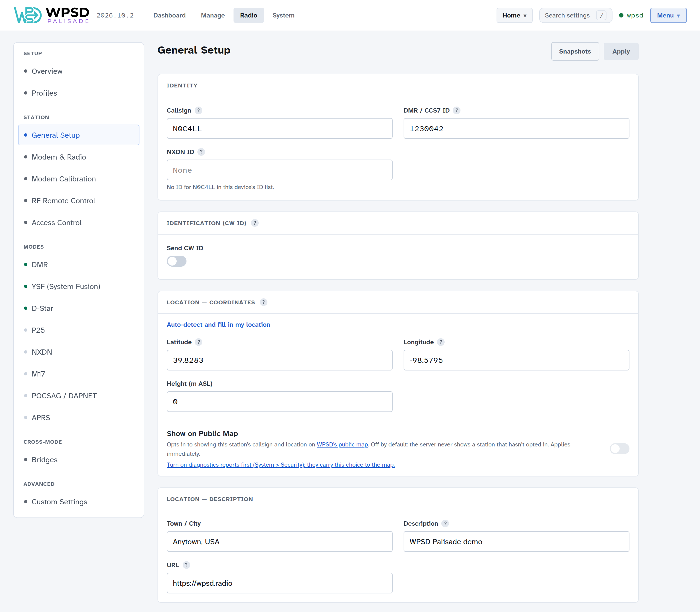Show Latitude help question mark
This screenshot has height=612, width=700.
(199, 342)
